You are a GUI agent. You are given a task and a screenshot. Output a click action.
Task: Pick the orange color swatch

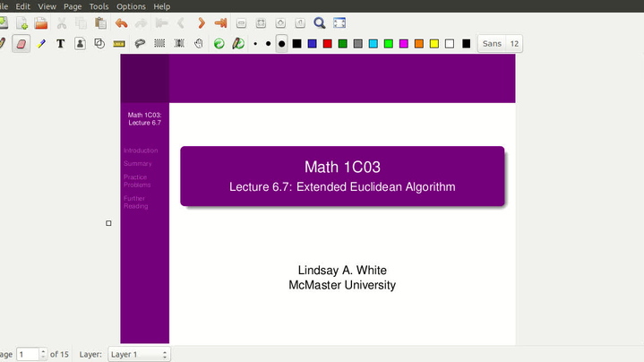[x=419, y=44]
